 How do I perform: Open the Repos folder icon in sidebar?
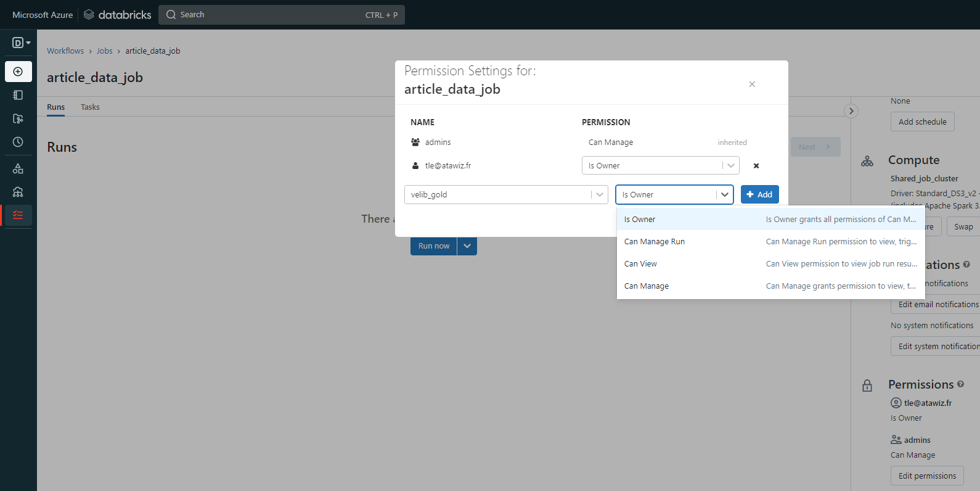coord(18,118)
